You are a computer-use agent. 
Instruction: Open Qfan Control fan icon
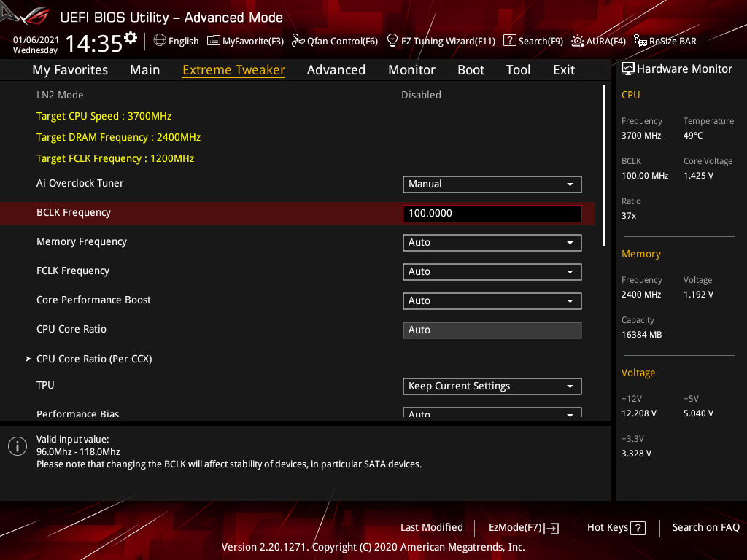tap(298, 41)
